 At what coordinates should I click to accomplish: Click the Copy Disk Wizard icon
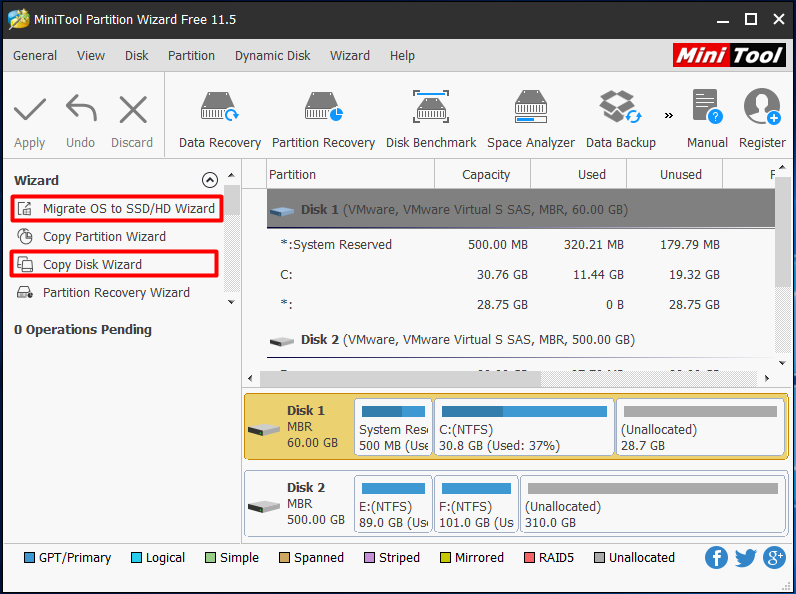(x=25, y=265)
